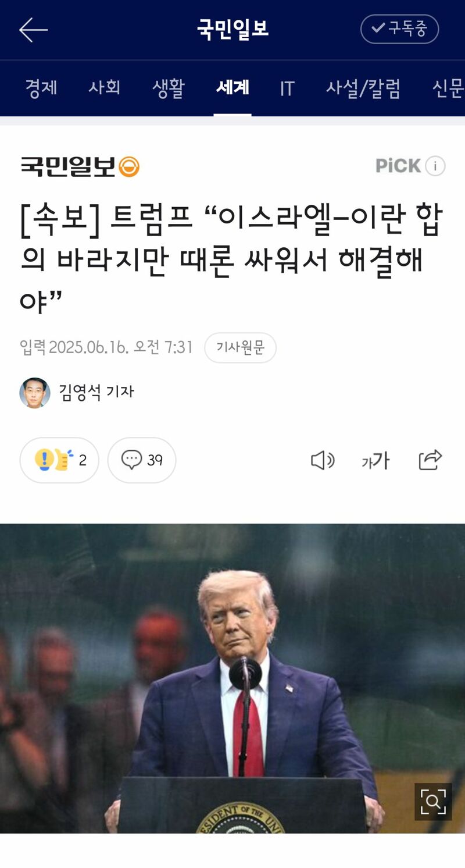Tap the 국민일보 logo above the headline
This screenshot has width=465, height=868.
(x=80, y=167)
